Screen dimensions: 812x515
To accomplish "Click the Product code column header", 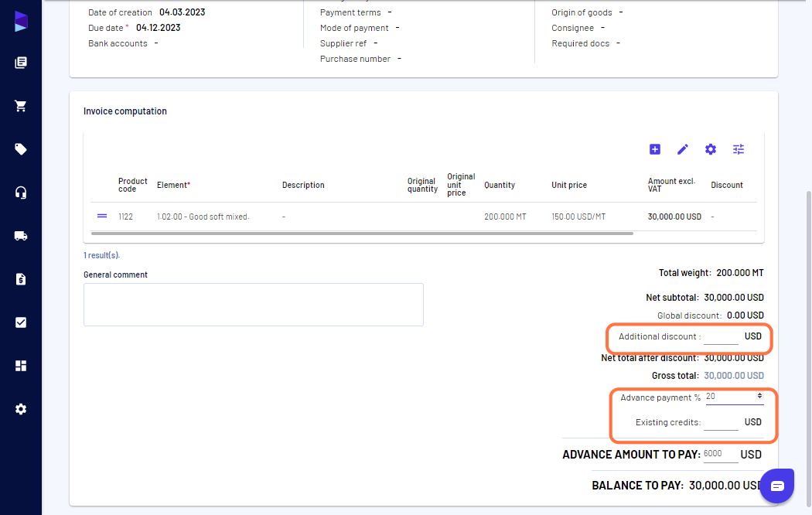I will (132, 186).
